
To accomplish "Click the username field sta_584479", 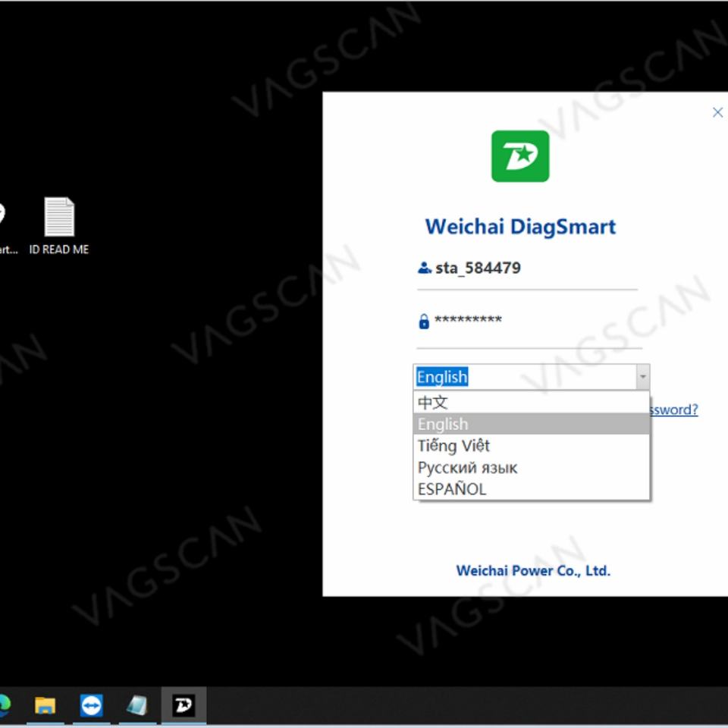I will (527, 268).
